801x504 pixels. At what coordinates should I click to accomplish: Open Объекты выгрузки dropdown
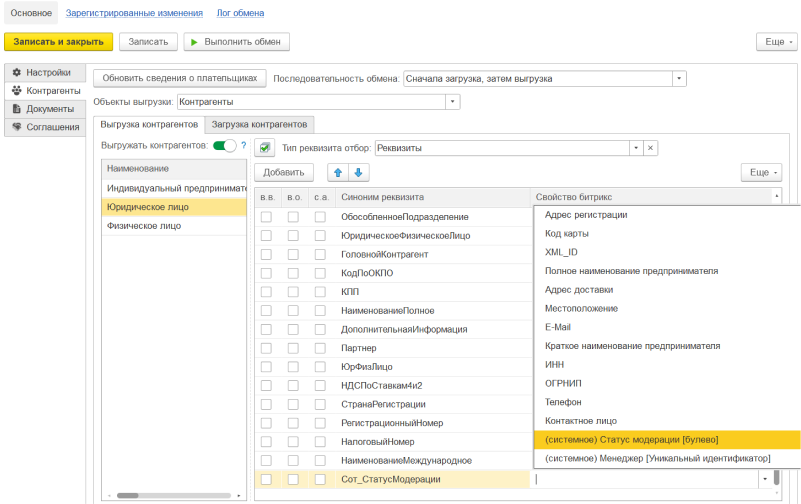tap(453, 102)
